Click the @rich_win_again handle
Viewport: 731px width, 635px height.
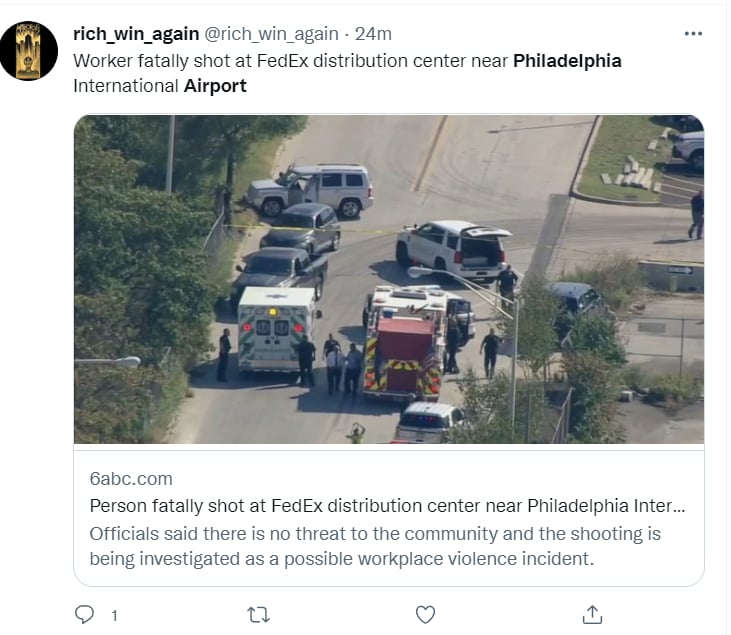(x=271, y=34)
